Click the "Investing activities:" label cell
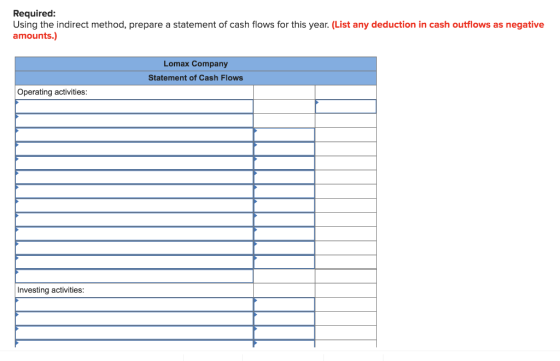The height and width of the screenshot is (361, 560). click(134, 290)
